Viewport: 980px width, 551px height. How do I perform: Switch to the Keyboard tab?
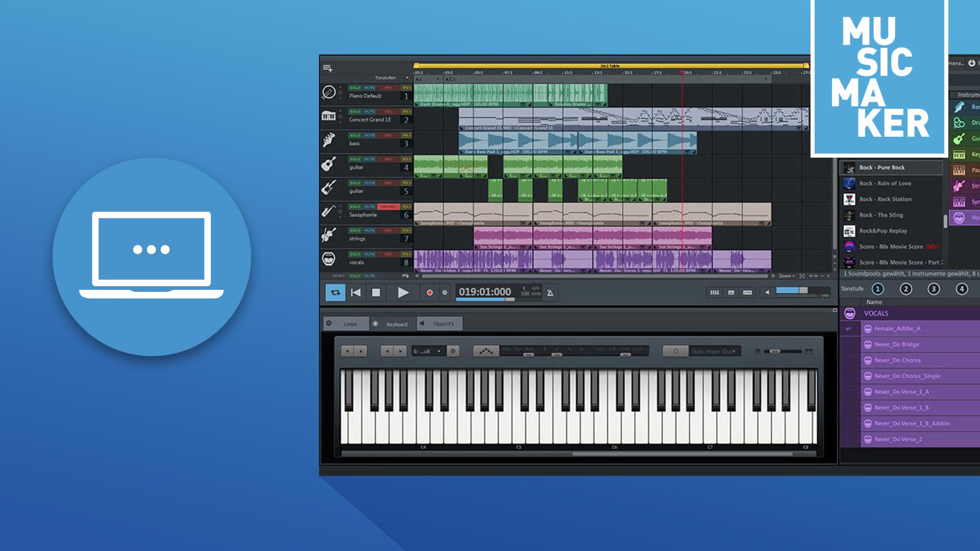pyautogui.click(x=393, y=323)
